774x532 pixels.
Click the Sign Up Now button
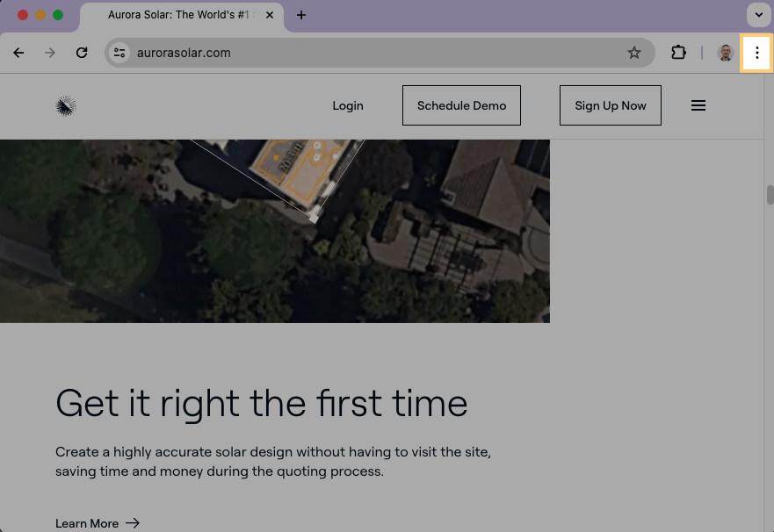[x=610, y=104]
